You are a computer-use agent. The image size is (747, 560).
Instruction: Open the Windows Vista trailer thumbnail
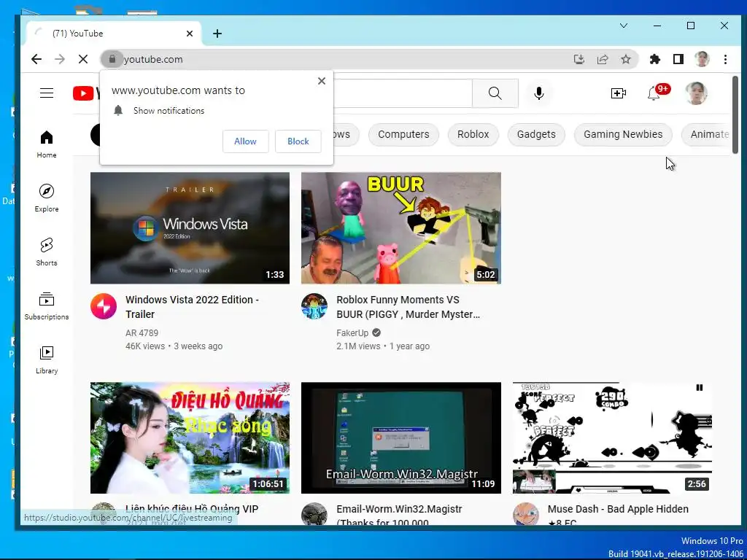click(x=190, y=228)
